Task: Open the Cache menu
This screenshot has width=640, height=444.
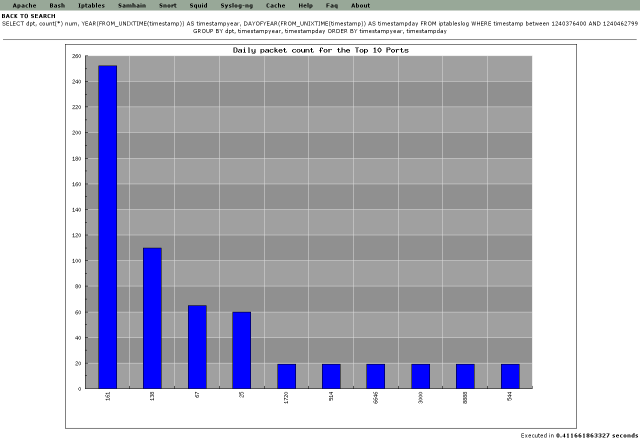Action: click(x=275, y=5)
